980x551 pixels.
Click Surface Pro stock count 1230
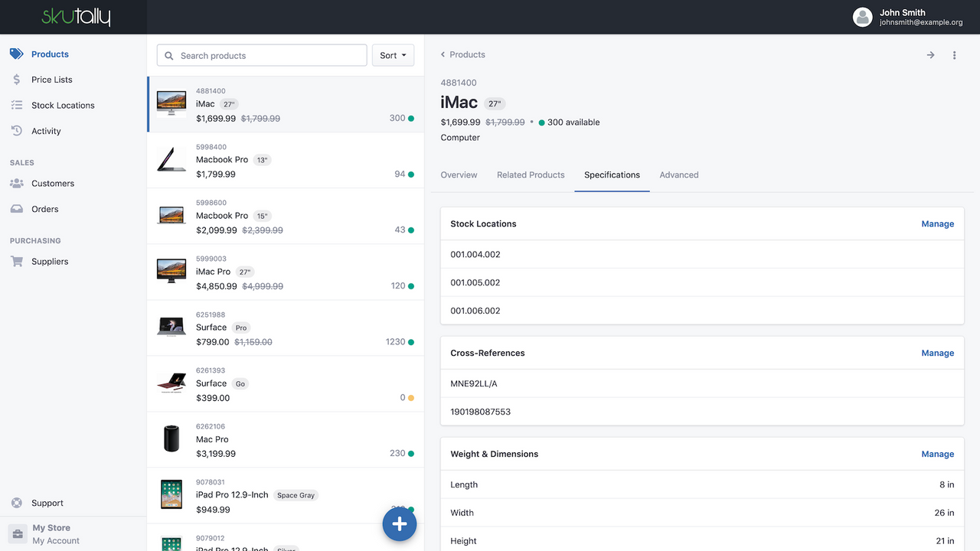(395, 342)
